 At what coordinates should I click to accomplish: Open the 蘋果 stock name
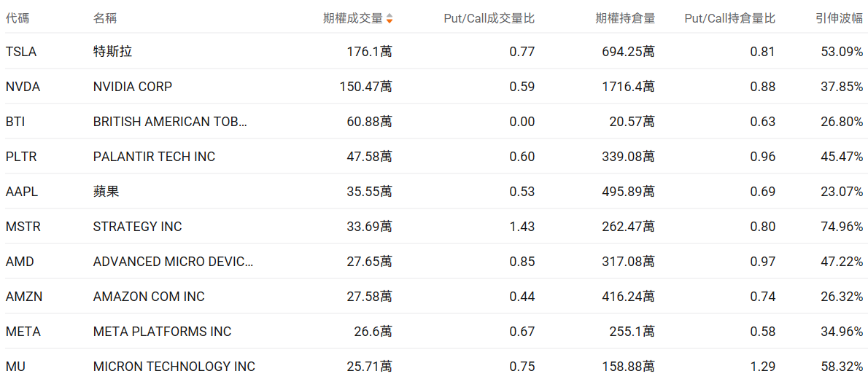(x=106, y=192)
